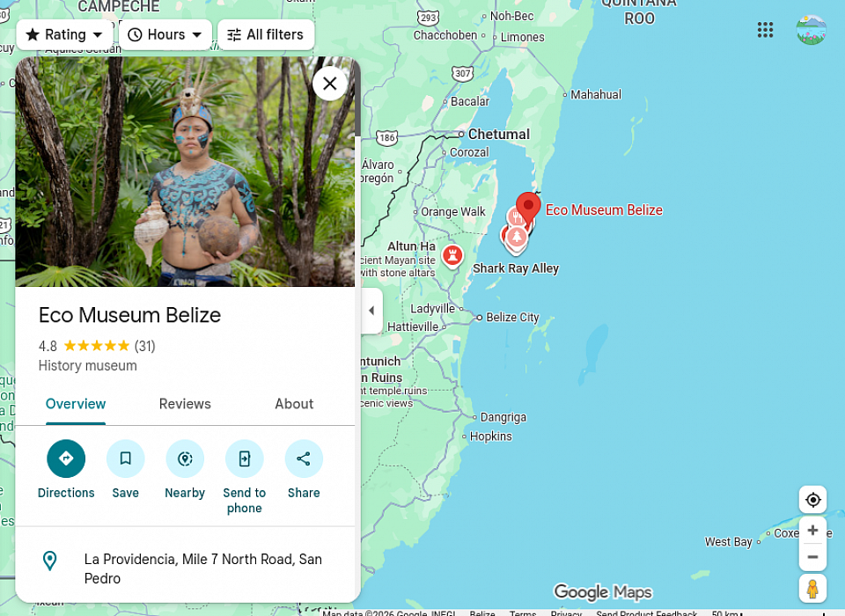This screenshot has height=616, width=845.
Task: Save Eco Museum Belize with bookmark icon
Action: coord(126,458)
